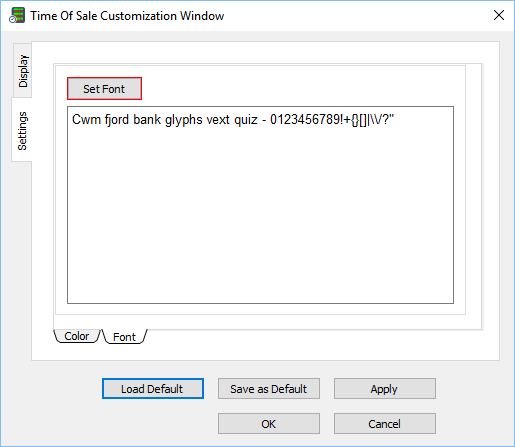
Task: Click the highlighted Set Font button
Action: tap(104, 89)
